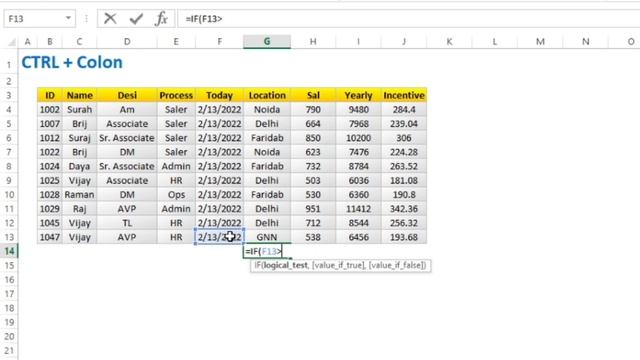This screenshot has height=360, width=640.
Task: Click 'value_if_true' in the IF tooltip
Action: 338,265
